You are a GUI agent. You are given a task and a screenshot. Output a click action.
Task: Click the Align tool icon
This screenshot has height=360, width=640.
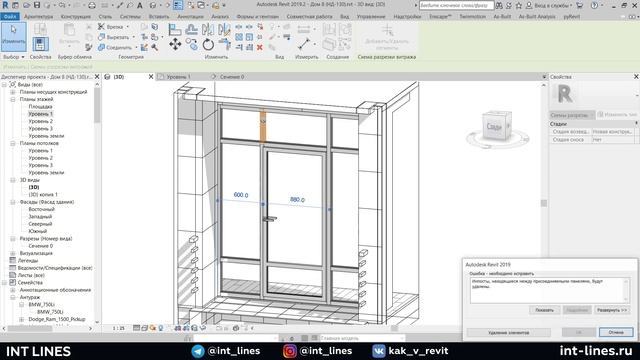[175, 29]
